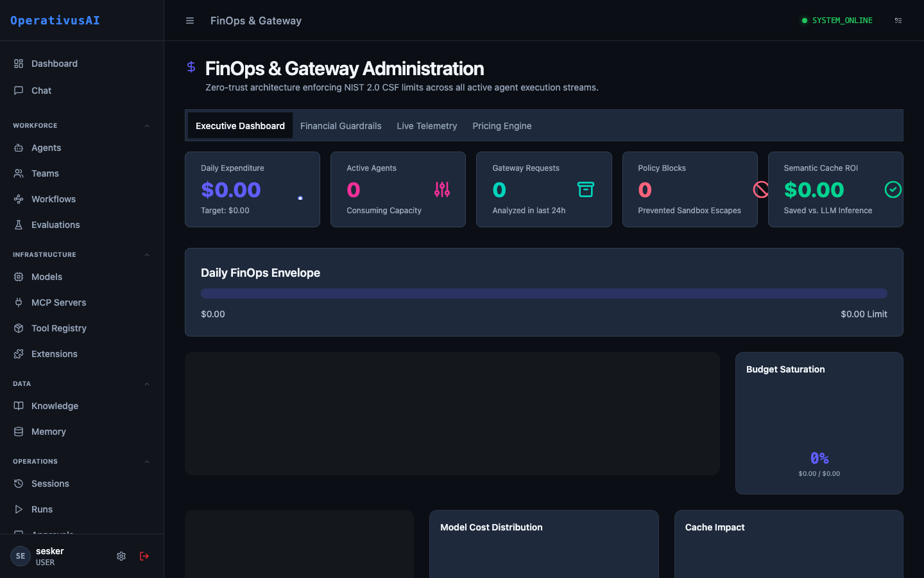924x578 pixels.
Task: Open the Memory sidebar link
Action: coord(81,432)
